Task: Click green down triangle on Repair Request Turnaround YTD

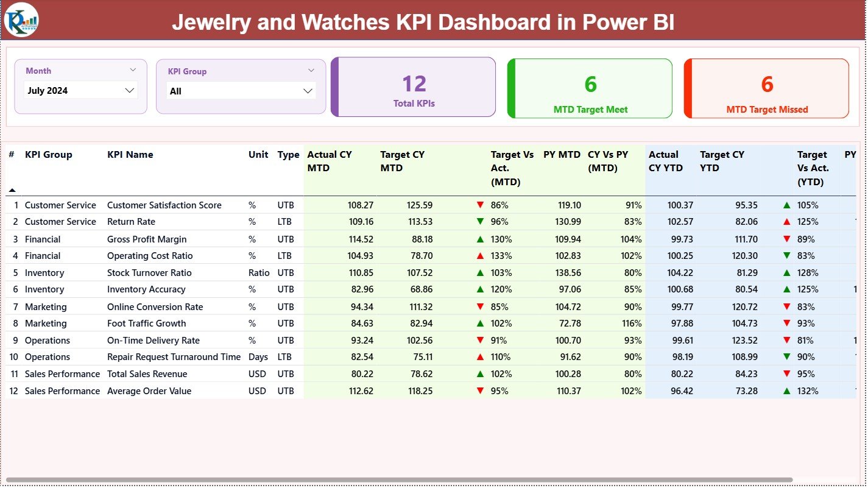Action: (x=786, y=356)
